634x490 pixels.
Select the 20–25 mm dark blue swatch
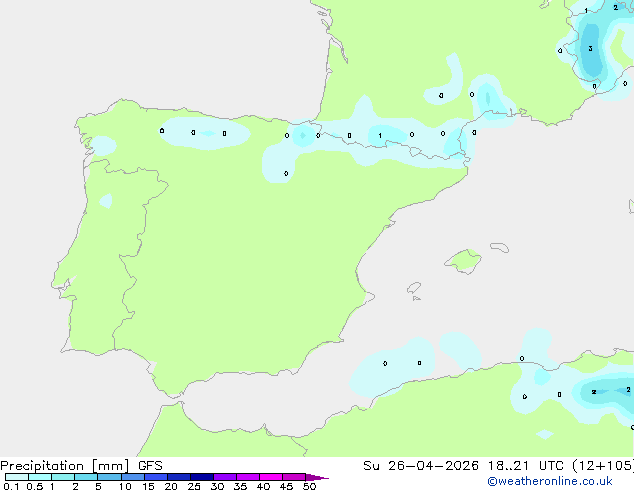179,477
